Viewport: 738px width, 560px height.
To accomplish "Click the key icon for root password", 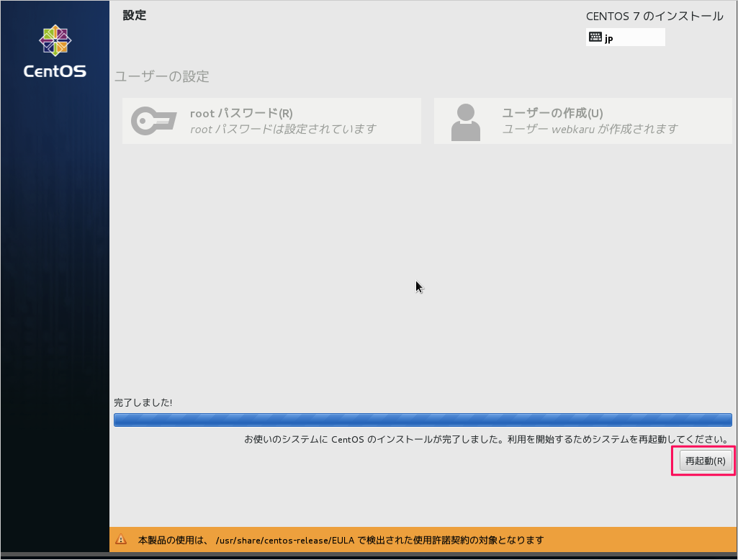I will pyautogui.click(x=154, y=121).
